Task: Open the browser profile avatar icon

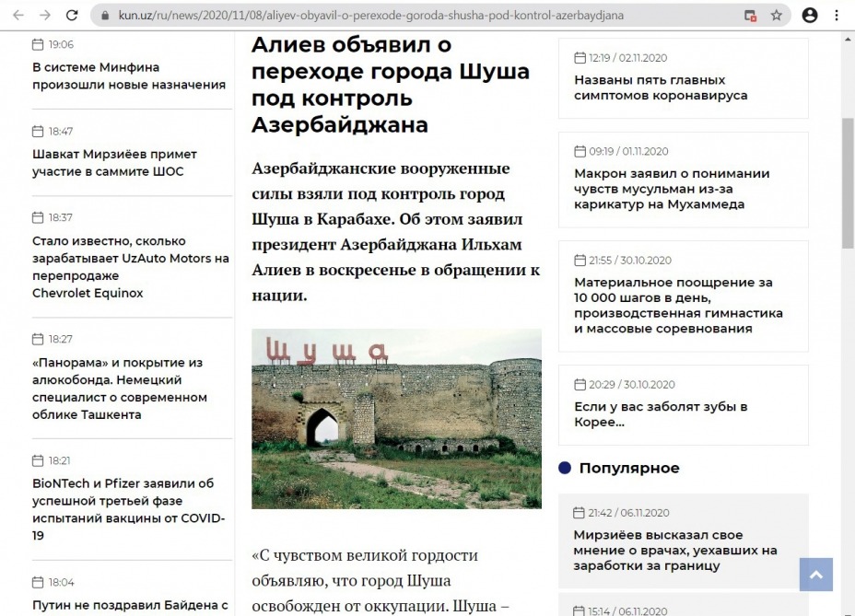Action: [x=810, y=16]
